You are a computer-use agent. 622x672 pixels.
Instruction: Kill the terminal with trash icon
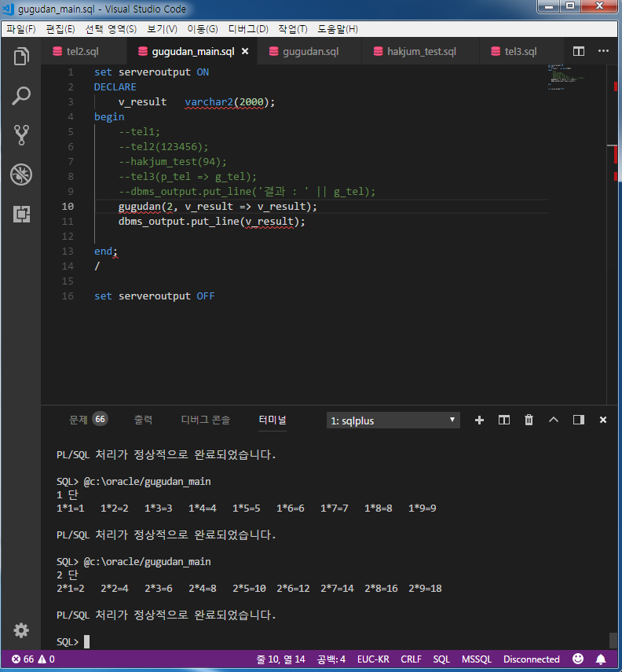529,420
